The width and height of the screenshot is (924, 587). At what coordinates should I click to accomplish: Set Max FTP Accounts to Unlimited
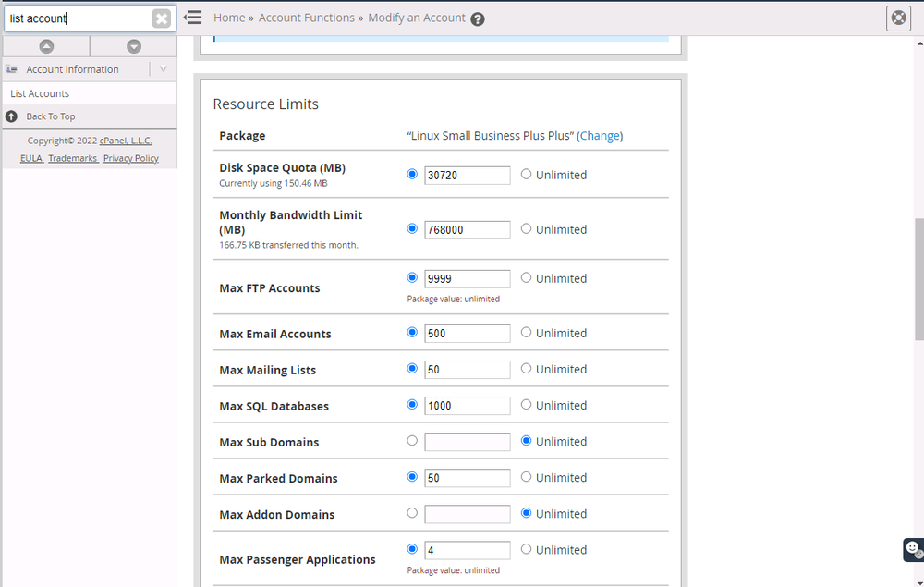(x=527, y=277)
